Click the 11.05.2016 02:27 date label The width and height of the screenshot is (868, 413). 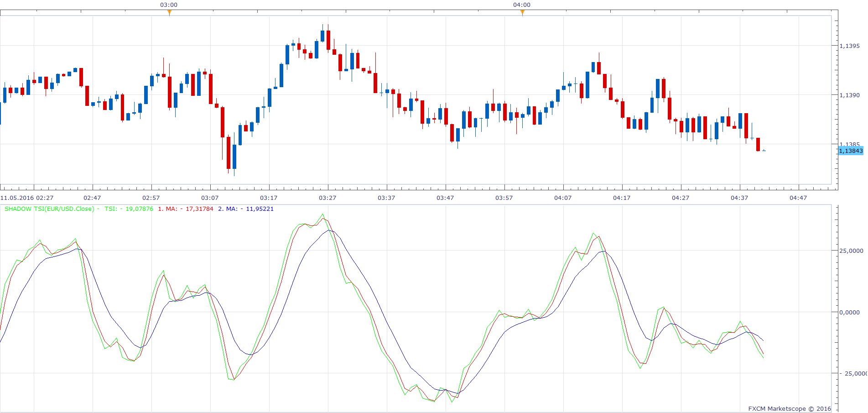(x=27, y=198)
